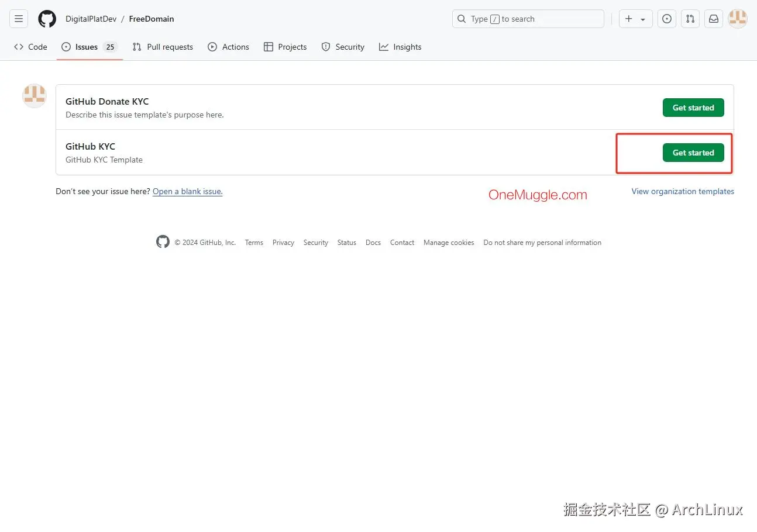Click the © 2024 GitHub, Inc. text

pos(205,243)
